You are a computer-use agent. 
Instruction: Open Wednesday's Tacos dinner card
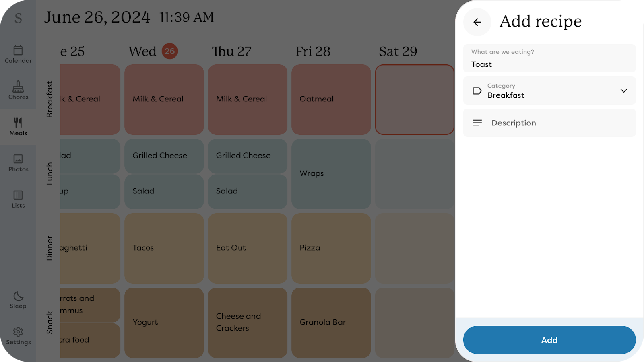[164, 248]
